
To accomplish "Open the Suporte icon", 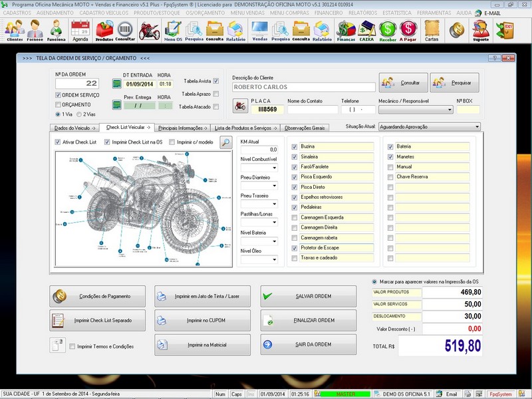I will coord(480,30).
